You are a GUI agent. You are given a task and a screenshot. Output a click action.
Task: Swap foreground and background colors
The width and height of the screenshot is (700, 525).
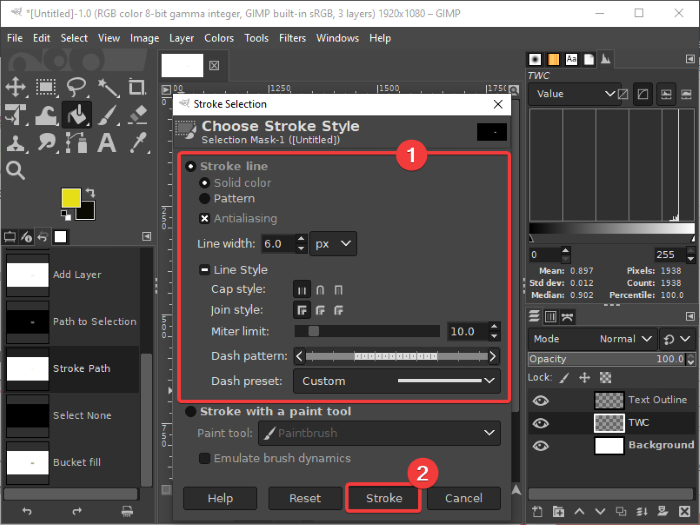coord(91,192)
